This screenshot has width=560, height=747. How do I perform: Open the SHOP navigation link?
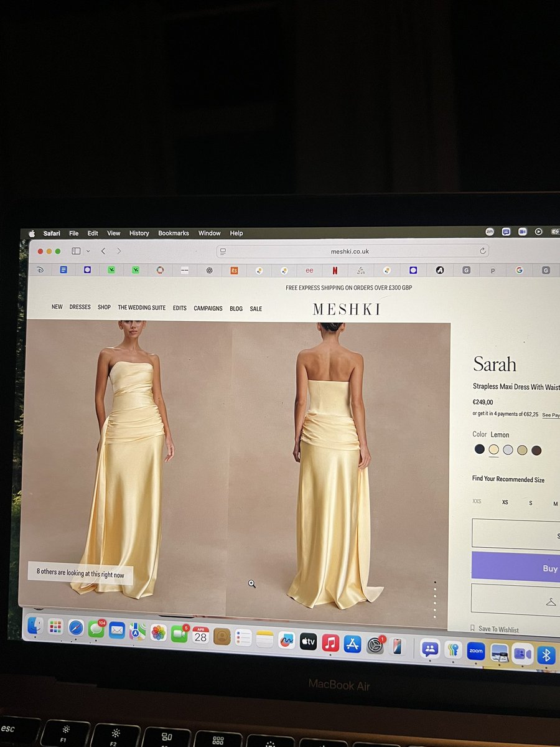tap(104, 307)
